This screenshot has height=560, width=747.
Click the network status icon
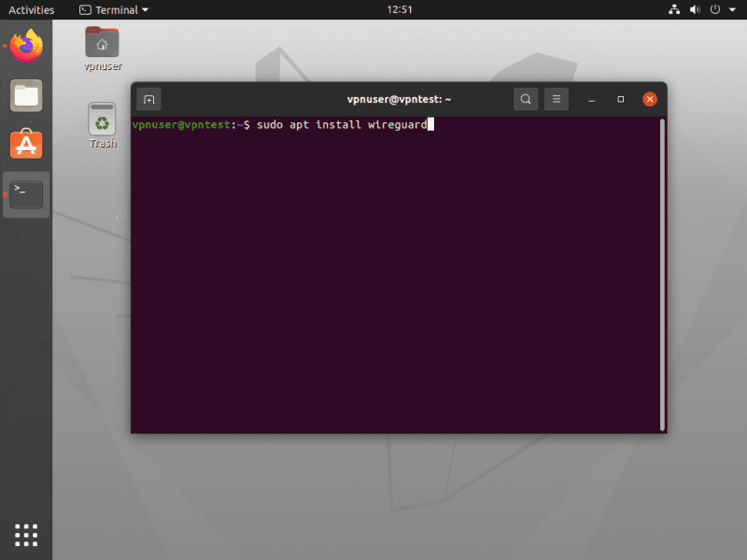[x=675, y=10]
